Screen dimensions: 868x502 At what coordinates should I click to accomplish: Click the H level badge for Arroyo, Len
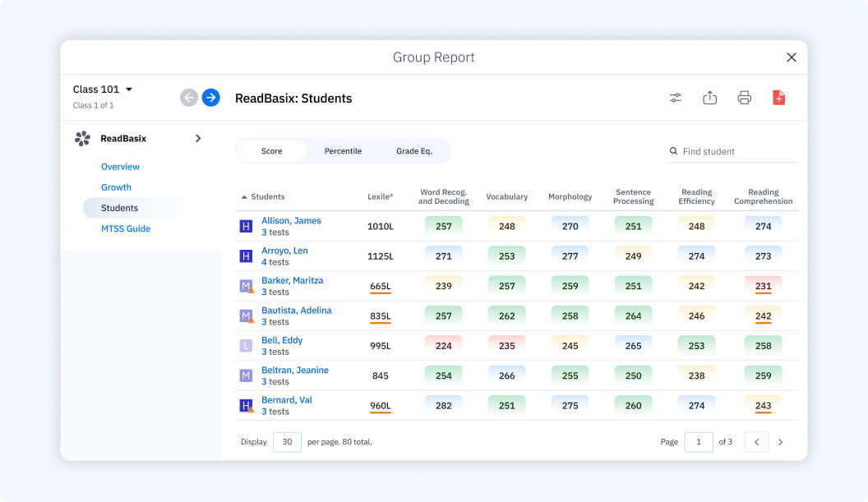point(246,256)
